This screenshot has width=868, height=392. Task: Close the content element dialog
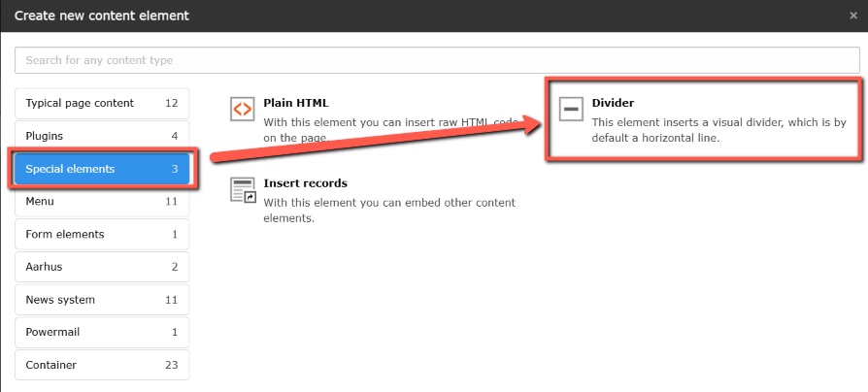coord(852,16)
